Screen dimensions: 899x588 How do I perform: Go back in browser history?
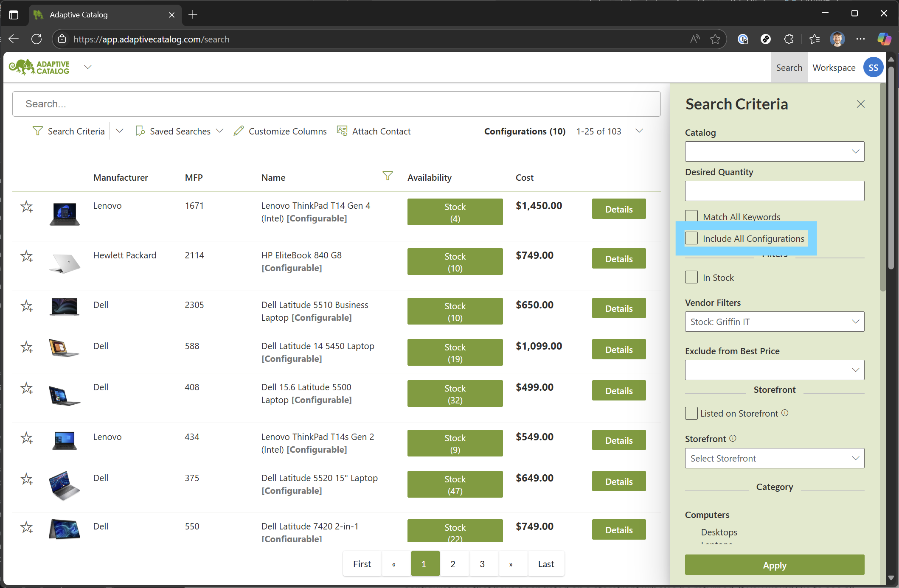point(14,39)
